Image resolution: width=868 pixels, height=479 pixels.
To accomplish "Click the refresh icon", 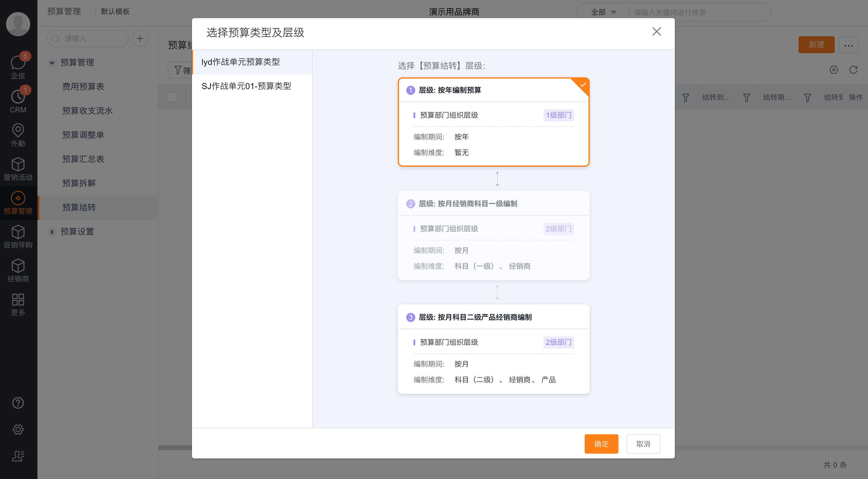I will [x=853, y=70].
